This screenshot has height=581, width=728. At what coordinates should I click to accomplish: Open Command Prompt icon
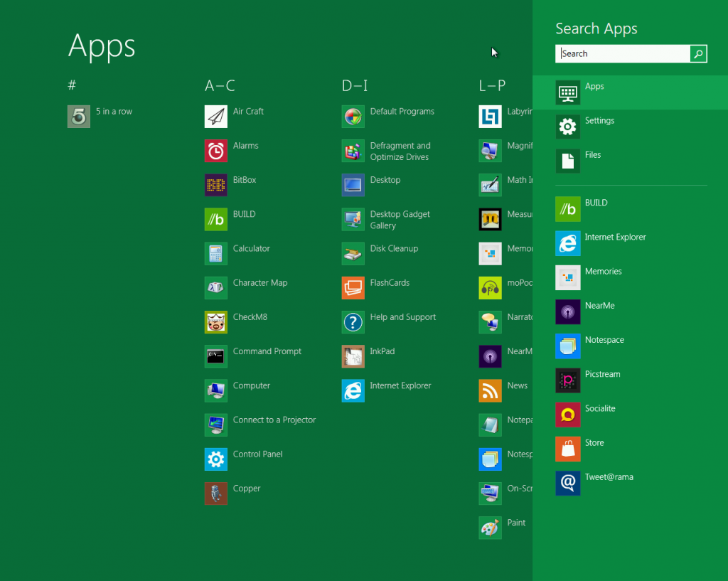[x=216, y=356]
